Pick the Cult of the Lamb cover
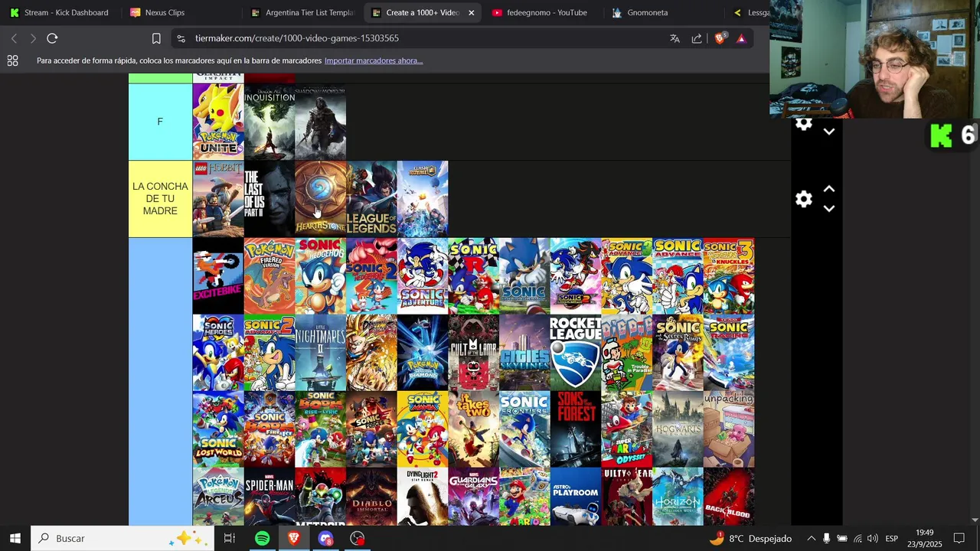Image resolution: width=980 pixels, height=551 pixels. click(473, 353)
